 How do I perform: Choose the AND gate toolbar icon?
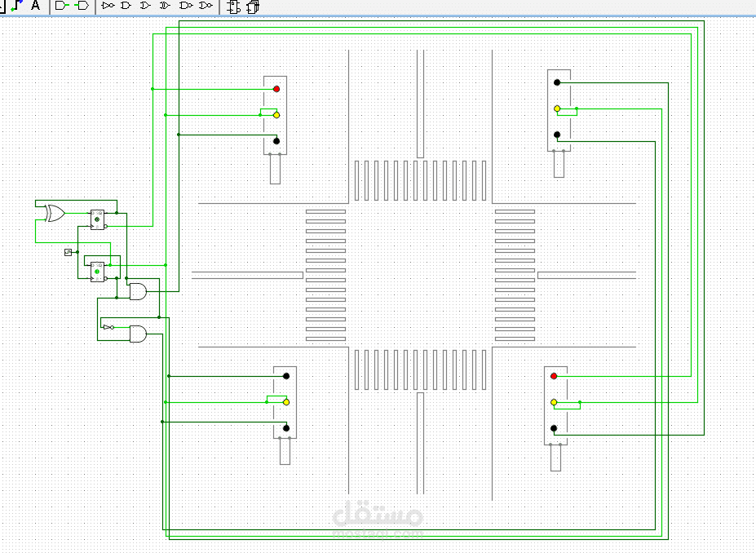point(126,6)
